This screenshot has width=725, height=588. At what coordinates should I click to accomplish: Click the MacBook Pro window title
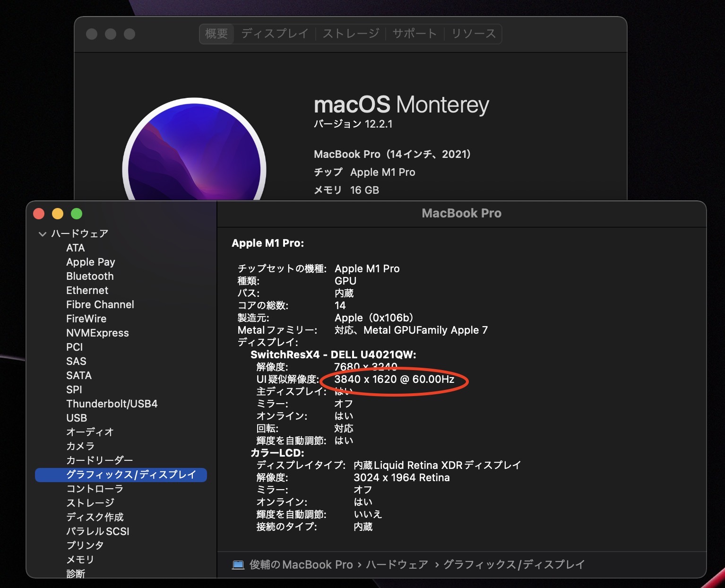point(462,213)
